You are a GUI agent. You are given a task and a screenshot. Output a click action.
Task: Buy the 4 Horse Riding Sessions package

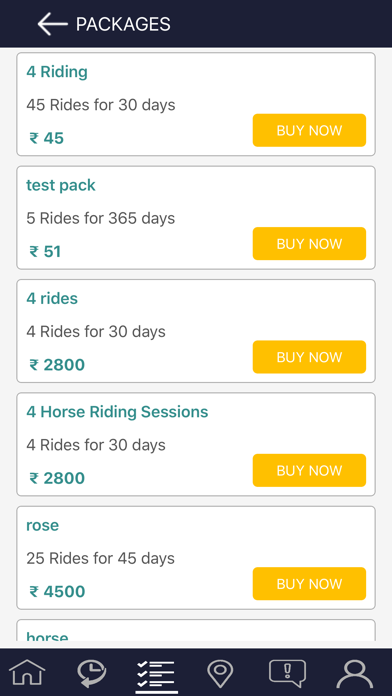pos(309,471)
